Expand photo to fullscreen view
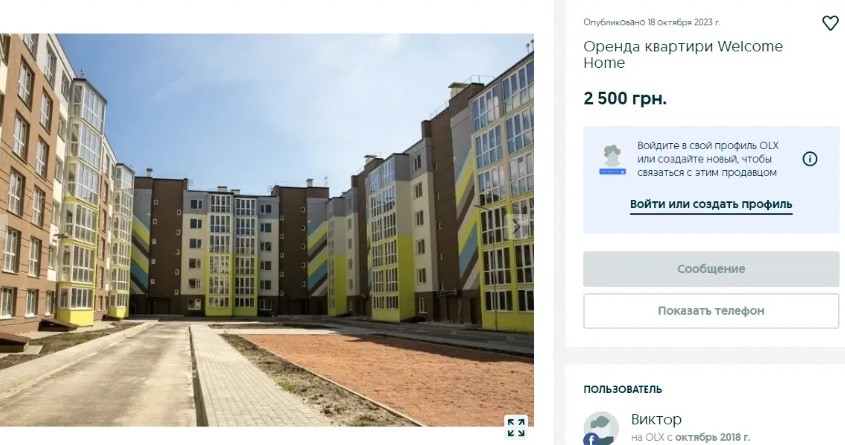The height and width of the screenshot is (445, 845). click(x=516, y=427)
